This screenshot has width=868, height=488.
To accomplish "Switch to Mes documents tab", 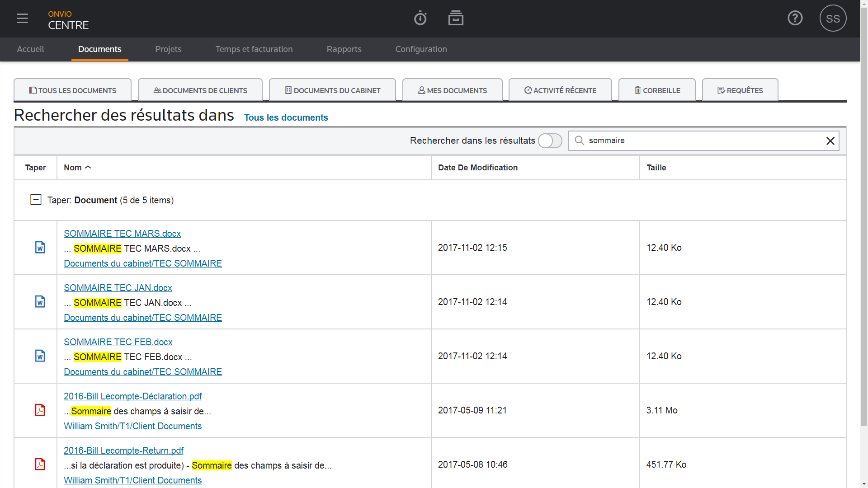I will point(453,90).
